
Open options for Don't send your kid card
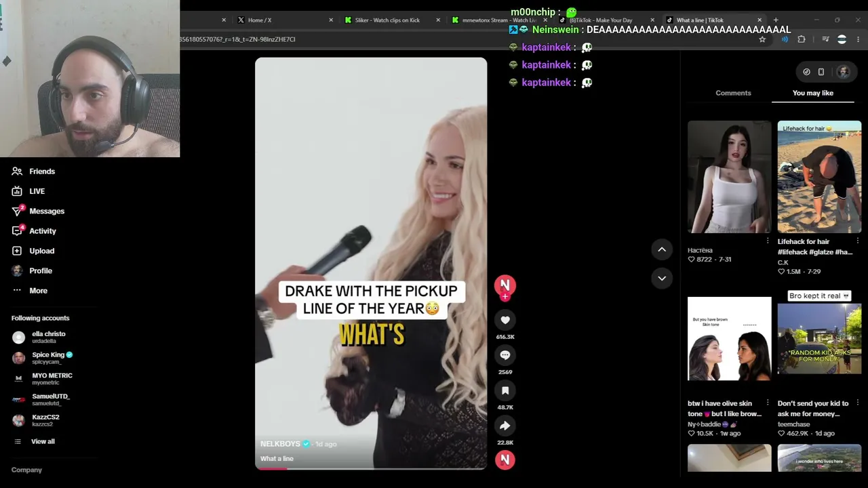click(858, 403)
